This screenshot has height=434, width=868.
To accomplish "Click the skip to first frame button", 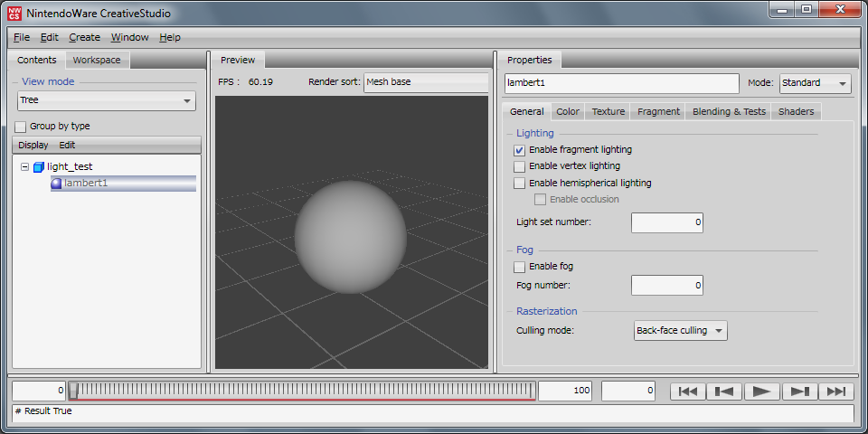I will pos(687,391).
